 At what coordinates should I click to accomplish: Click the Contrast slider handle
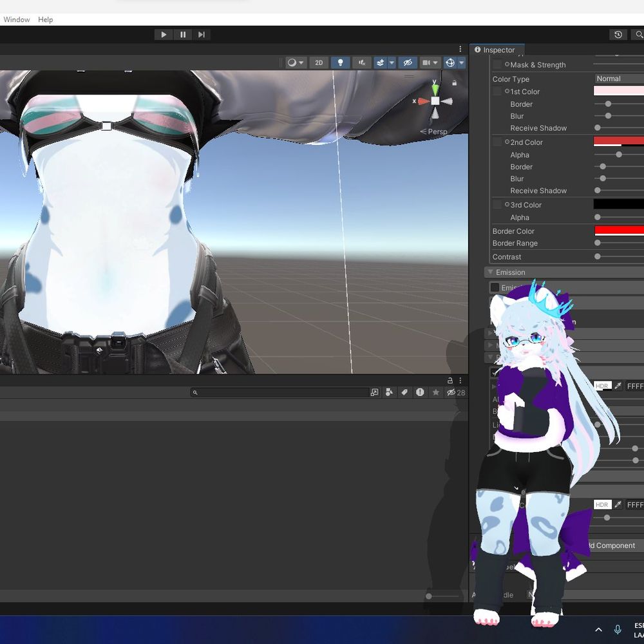click(x=598, y=256)
